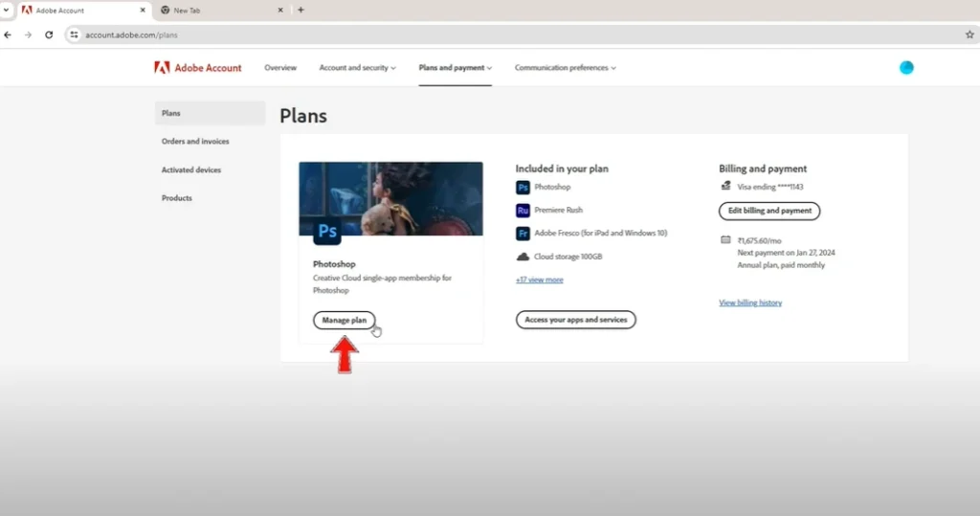Expand Communication preferences menu
The width and height of the screenshot is (980, 516).
click(565, 68)
